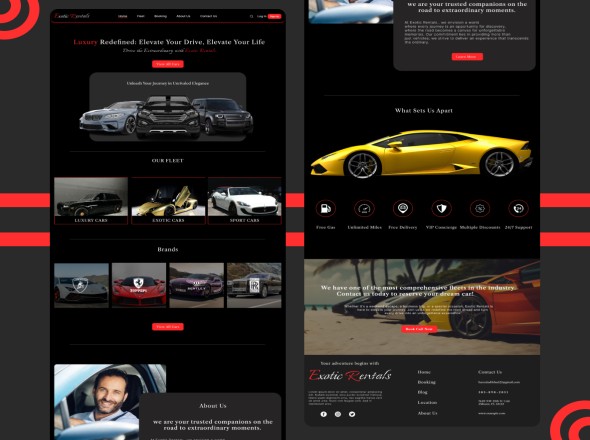The width and height of the screenshot is (590, 440).
Task: Click the Unlimited Miles speedometer icon
Action: [364, 209]
